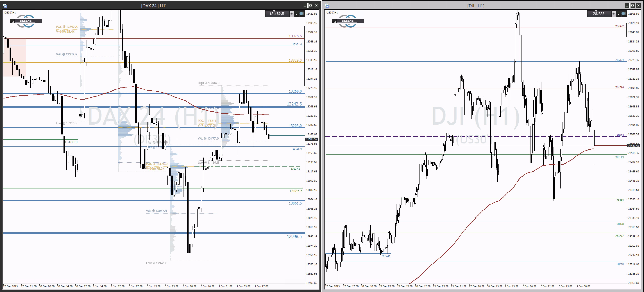
Task: Activate the crosshair button in DAX price panel
Action: [292, 14]
